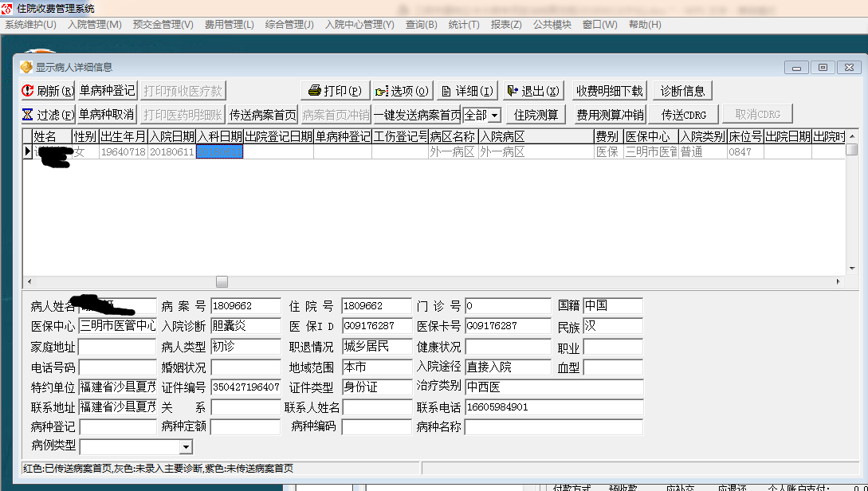Click the 病案号 input field
This screenshot has width=868, height=491.
[x=245, y=306]
